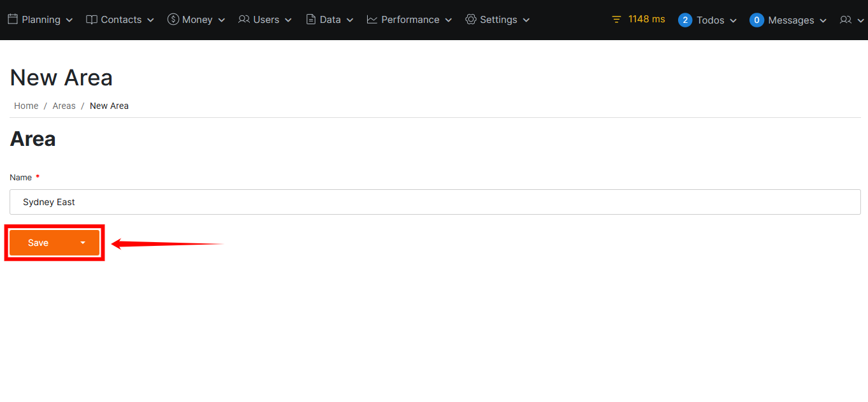Click the blue Messages count badge
The height and width of the screenshot is (402, 868).
coord(756,20)
